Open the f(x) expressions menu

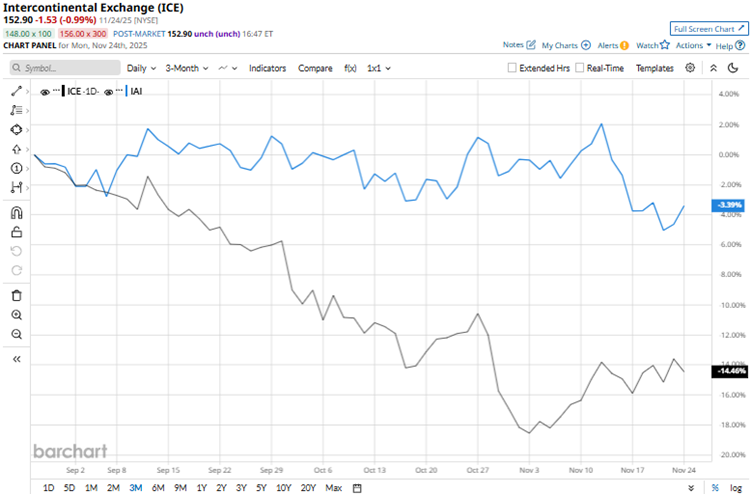350,68
